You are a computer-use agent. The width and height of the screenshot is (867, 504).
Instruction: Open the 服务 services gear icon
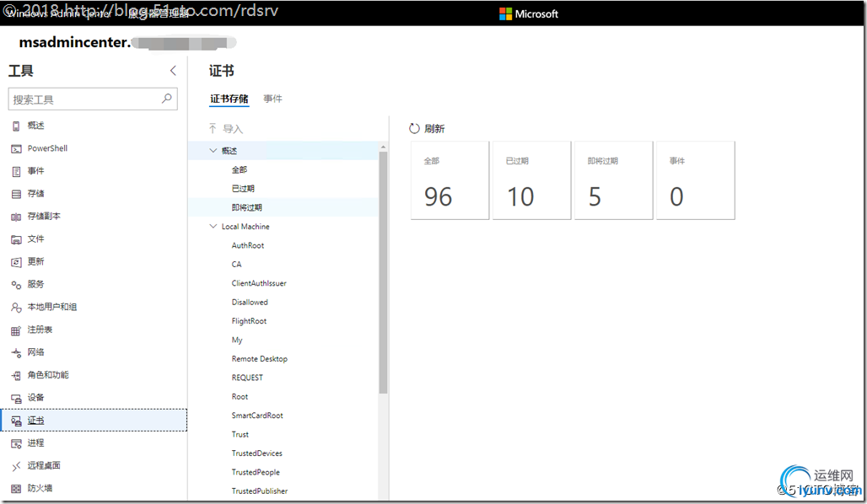[x=15, y=285]
